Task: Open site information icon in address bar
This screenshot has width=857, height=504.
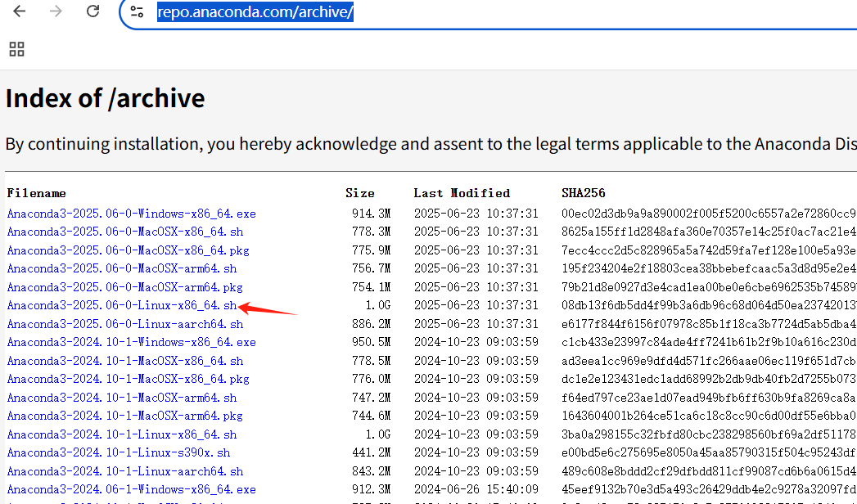Action: (137, 11)
